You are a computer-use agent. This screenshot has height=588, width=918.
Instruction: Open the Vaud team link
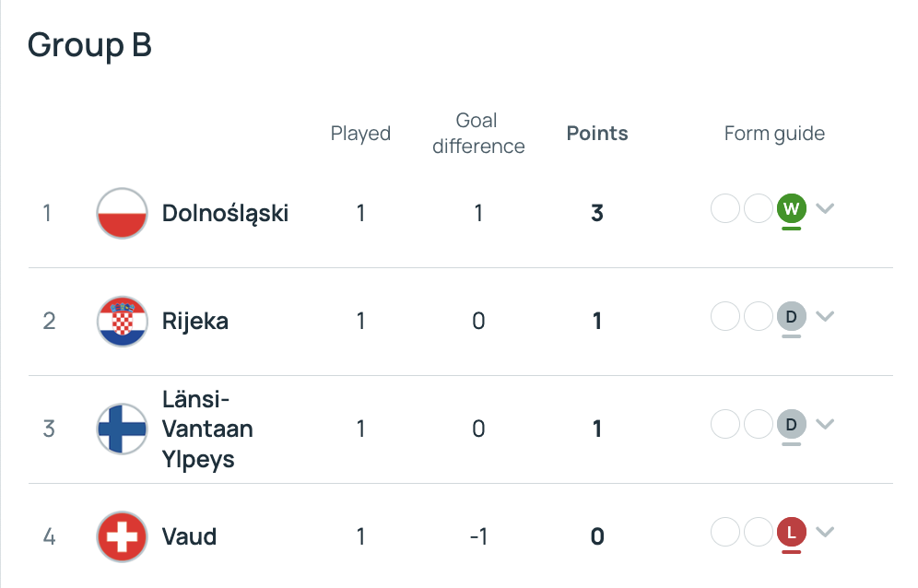click(x=189, y=536)
